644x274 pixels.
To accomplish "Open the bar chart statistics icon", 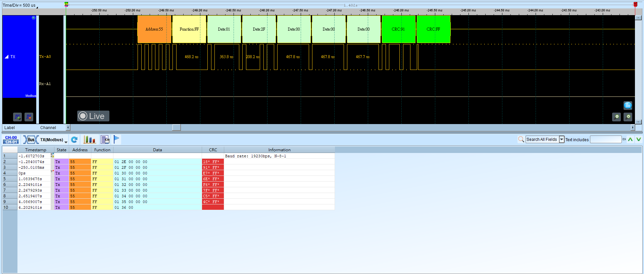I will tap(90, 140).
